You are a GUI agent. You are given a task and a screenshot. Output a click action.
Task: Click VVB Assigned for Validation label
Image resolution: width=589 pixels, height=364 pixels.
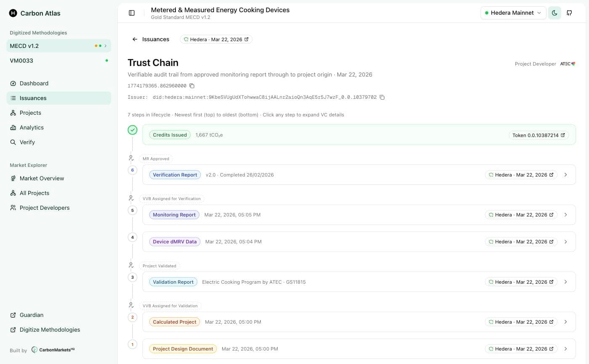[x=170, y=306]
